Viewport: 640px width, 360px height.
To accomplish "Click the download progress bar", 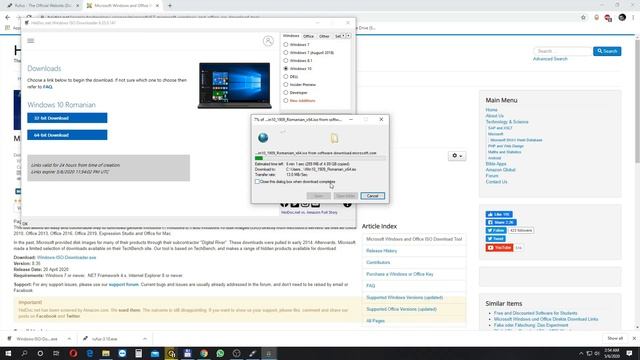I will (320, 158).
